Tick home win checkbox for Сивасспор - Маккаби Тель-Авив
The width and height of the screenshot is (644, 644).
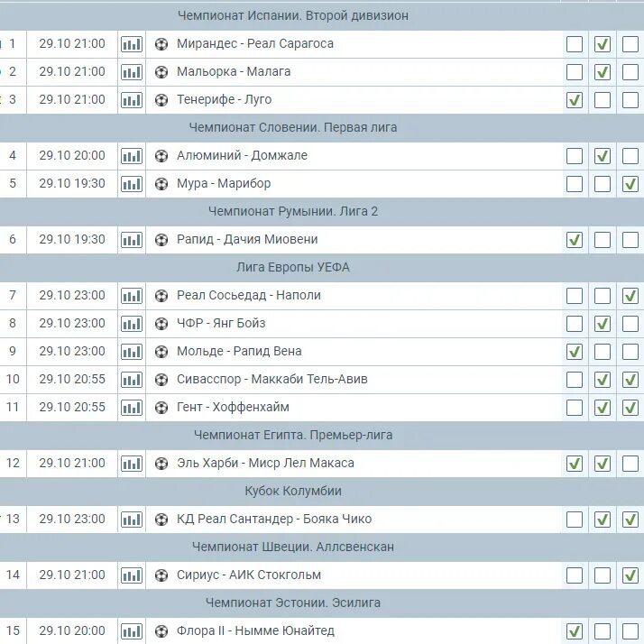[575, 380]
